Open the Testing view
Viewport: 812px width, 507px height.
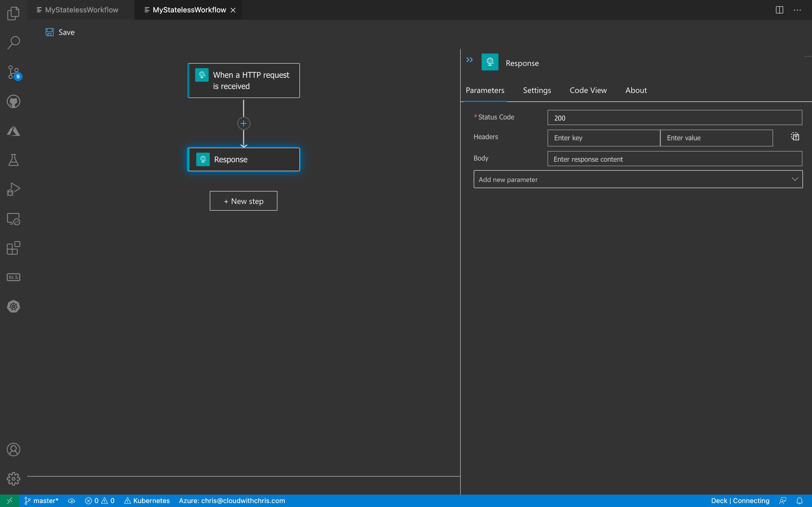(x=14, y=160)
